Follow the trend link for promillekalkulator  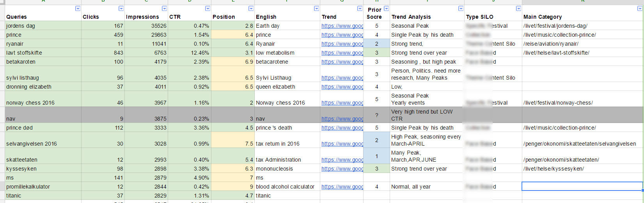(x=342, y=187)
